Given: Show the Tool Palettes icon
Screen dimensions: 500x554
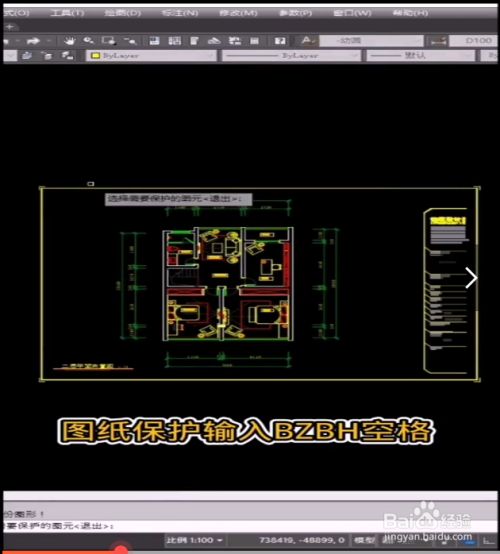Looking at the screenshot, I should click(194, 41).
